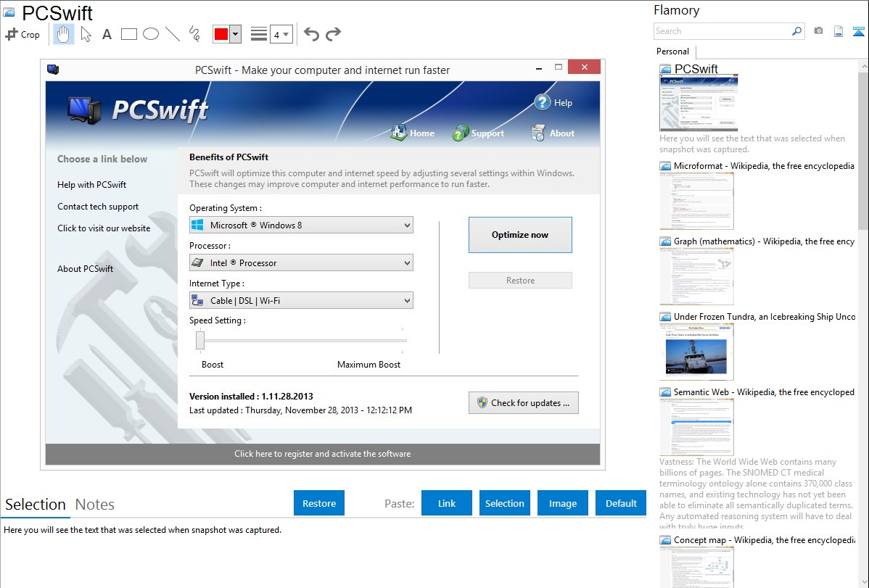Image resolution: width=869 pixels, height=588 pixels.
Task: Follow Click to visit our website link
Action: (104, 228)
